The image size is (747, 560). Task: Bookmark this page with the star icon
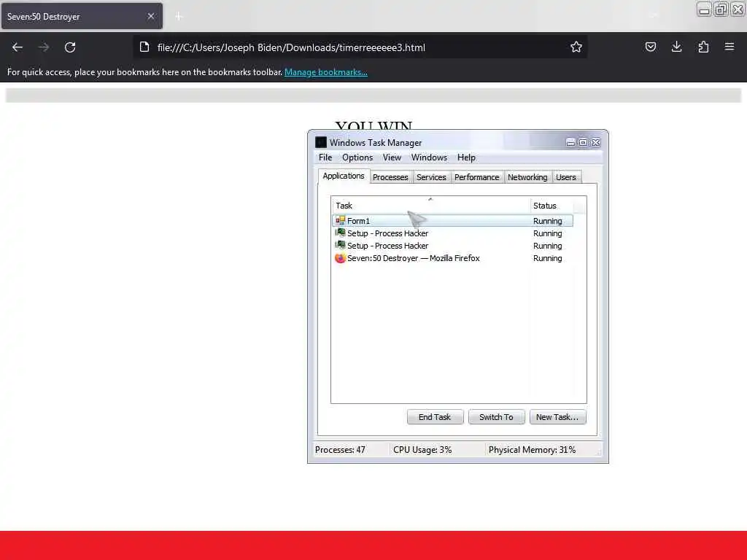576,47
